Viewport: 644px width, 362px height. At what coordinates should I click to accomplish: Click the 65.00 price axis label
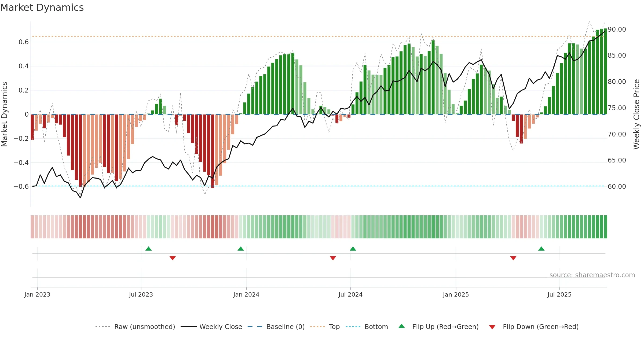pos(617,160)
